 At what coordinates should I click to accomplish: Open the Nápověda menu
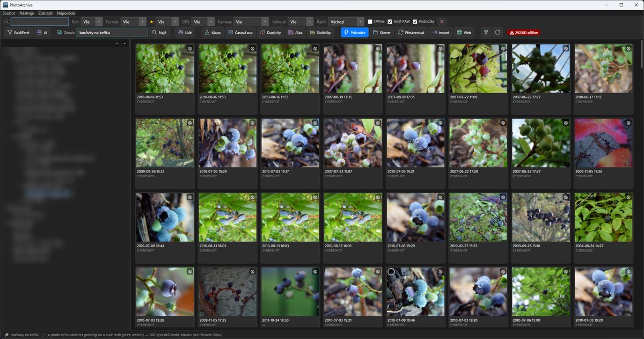point(66,12)
